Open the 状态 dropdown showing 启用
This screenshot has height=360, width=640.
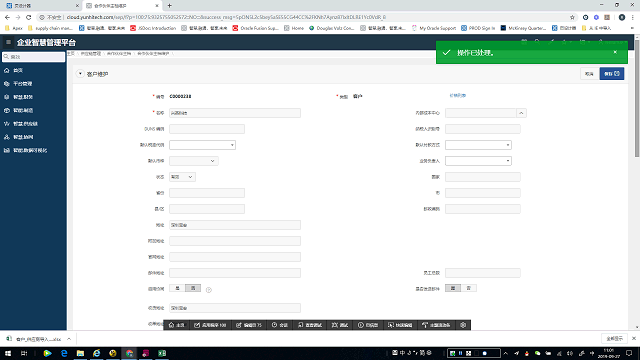182,177
